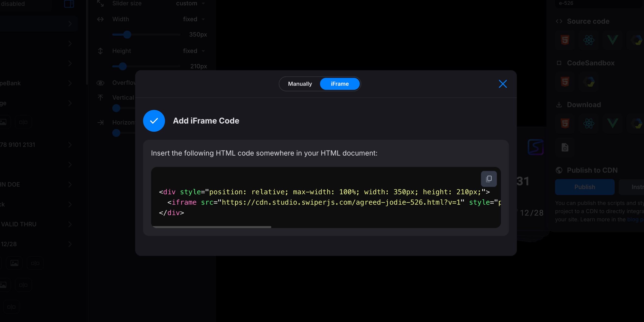Click the Publish to CDN globe icon
This screenshot has width=644, height=322.
(559, 170)
